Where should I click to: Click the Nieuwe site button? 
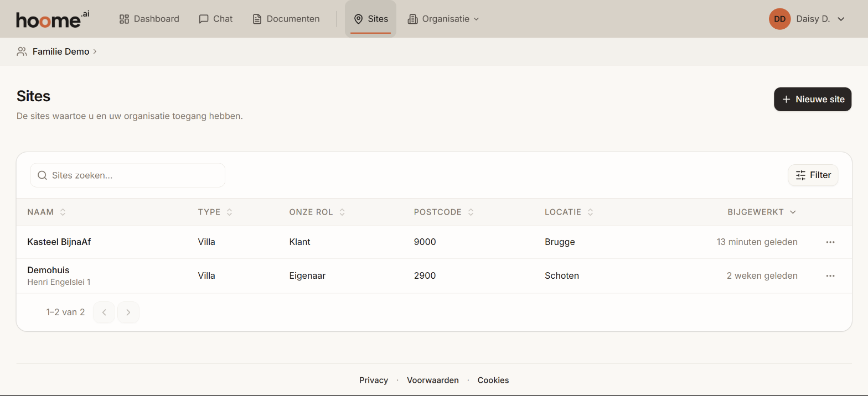813,100
